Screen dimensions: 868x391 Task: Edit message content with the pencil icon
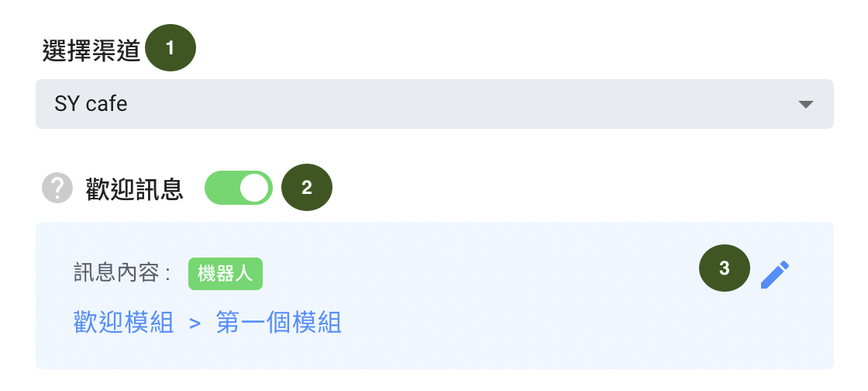pos(775,275)
